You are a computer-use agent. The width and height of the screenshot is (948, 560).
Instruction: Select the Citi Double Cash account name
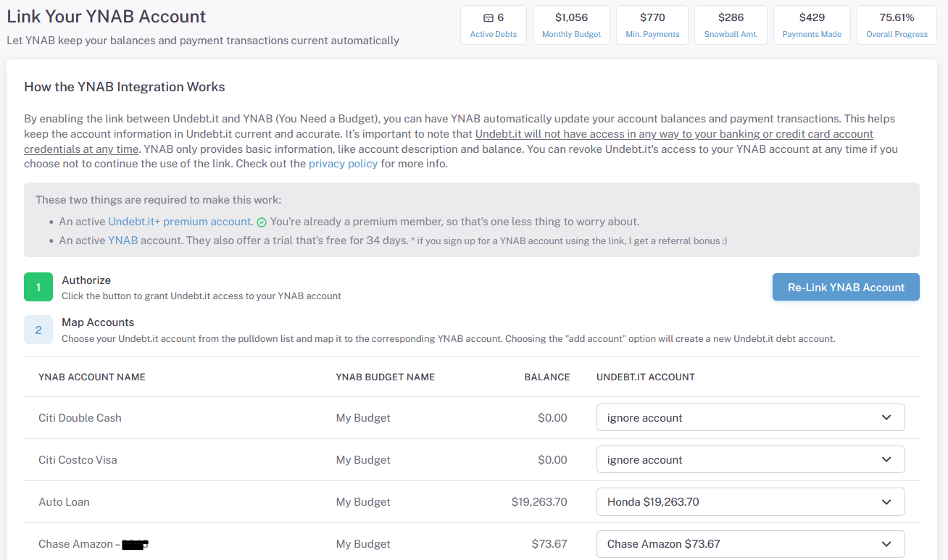tap(80, 418)
